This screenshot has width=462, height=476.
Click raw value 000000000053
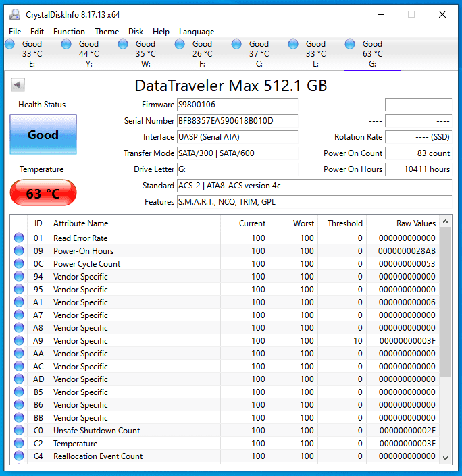pos(407,264)
